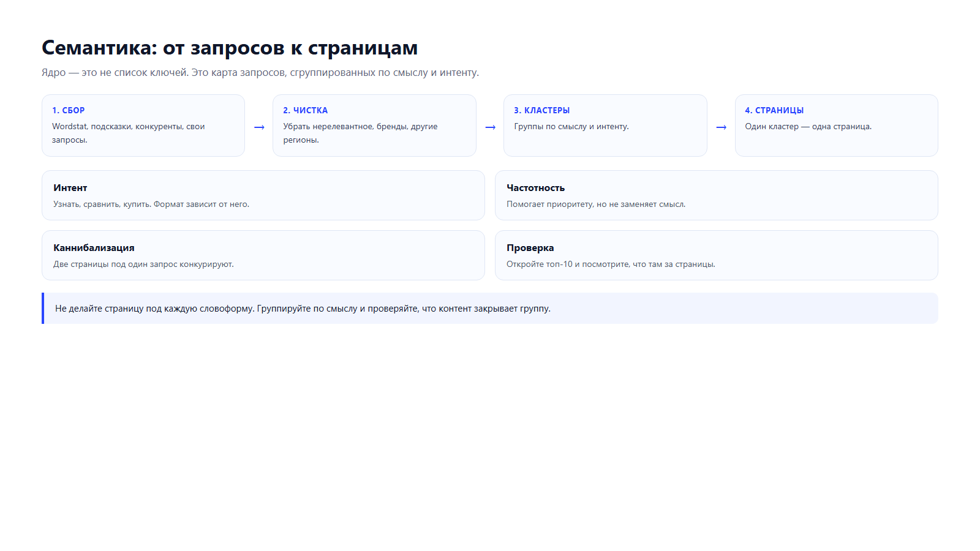This screenshot has height=551, width=980.
Task: Click the text 'Помогает приоритету, но не заменяет смысл.'
Action: (596, 204)
